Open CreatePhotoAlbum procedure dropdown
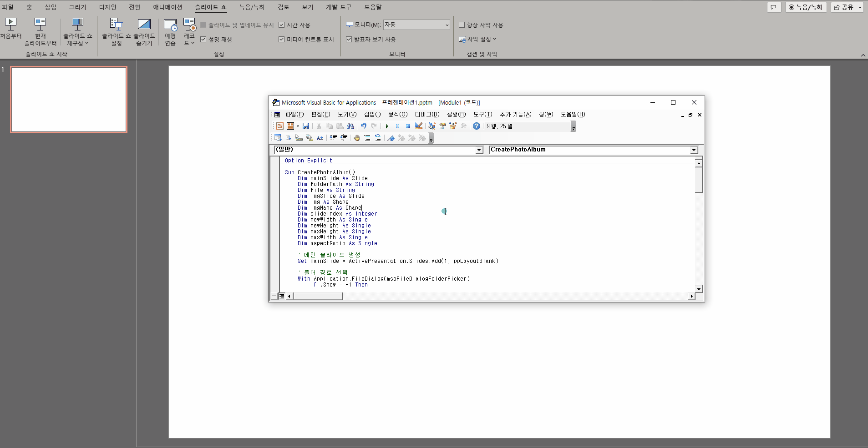 tap(694, 150)
